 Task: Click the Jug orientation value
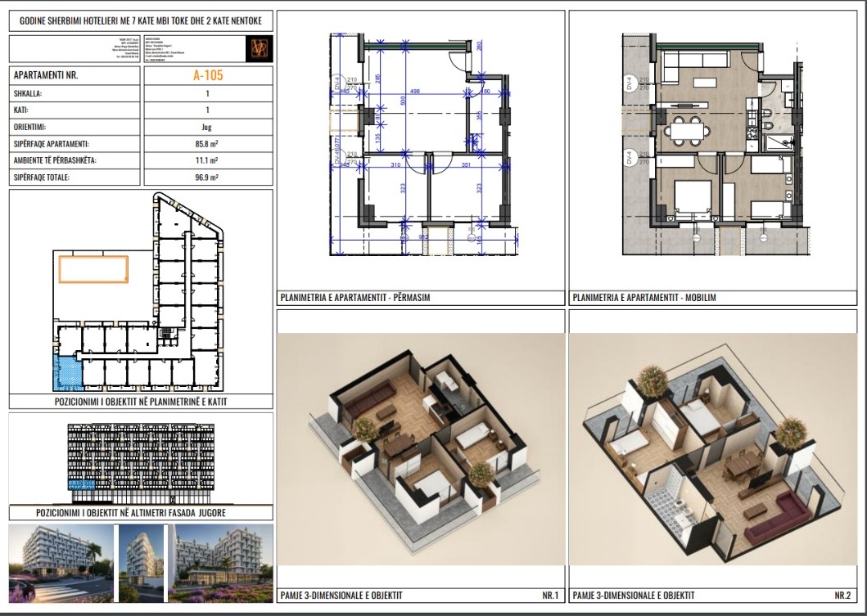(x=207, y=127)
